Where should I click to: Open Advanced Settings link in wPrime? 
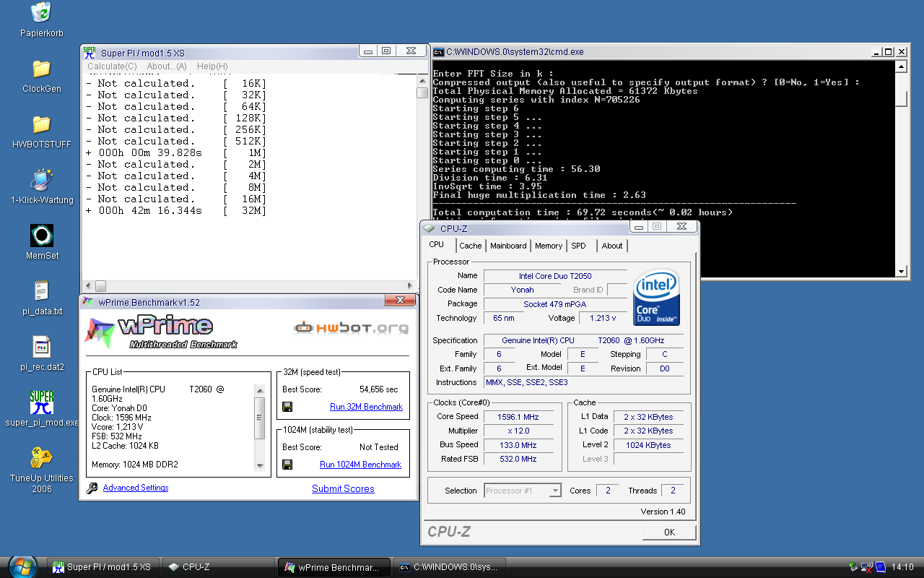tap(136, 488)
